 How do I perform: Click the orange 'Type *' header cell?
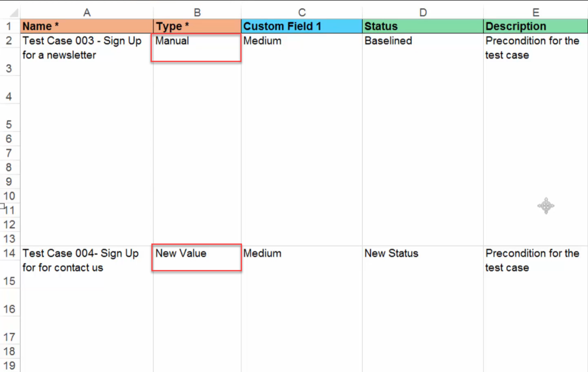point(196,26)
